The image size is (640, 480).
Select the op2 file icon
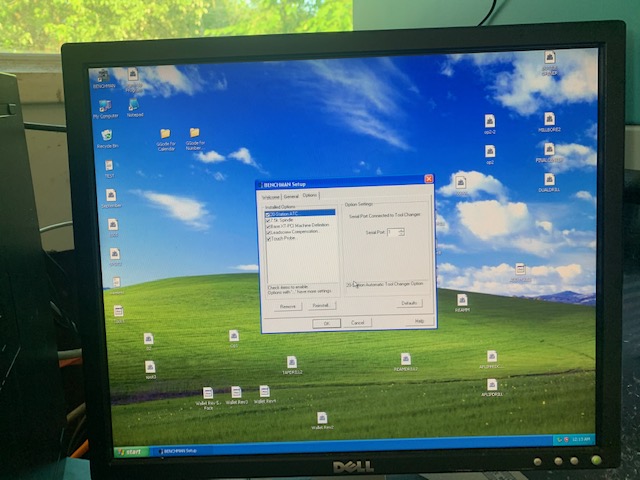pos(490,154)
